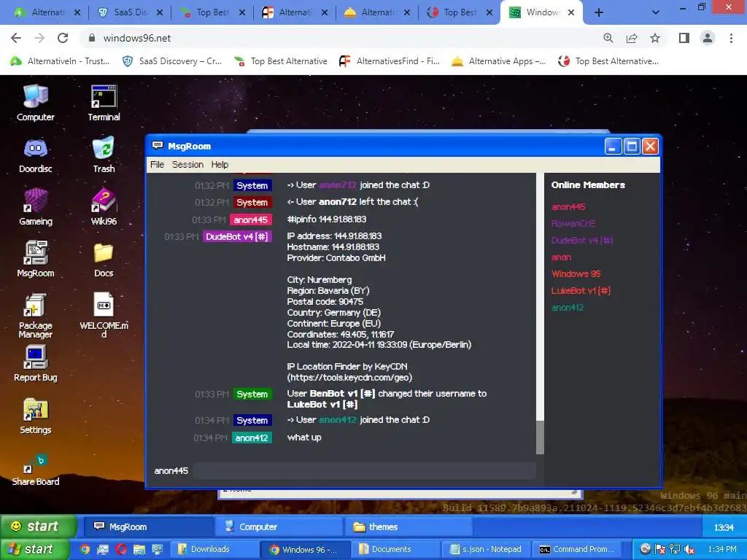This screenshot has width=747, height=560.
Task: Open the MsgRoom desktop icon
Action: [x=35, y=259]
